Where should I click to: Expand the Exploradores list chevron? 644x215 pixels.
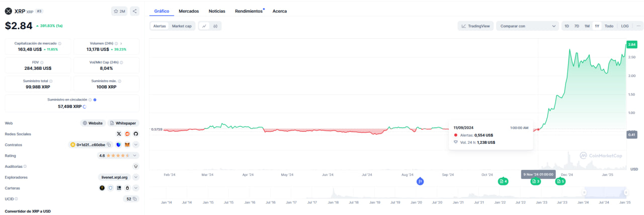[x=136, y=177]
